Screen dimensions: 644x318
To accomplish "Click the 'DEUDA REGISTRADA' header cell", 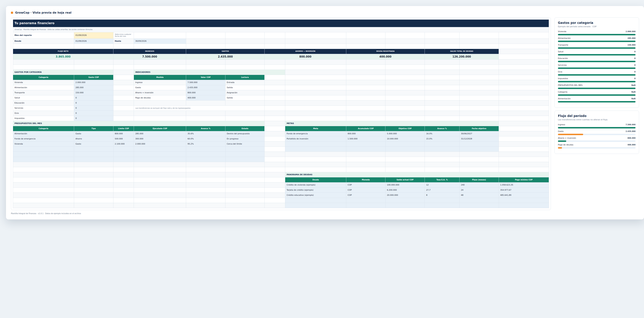I will pyautogui.click(x=385, y=51).
